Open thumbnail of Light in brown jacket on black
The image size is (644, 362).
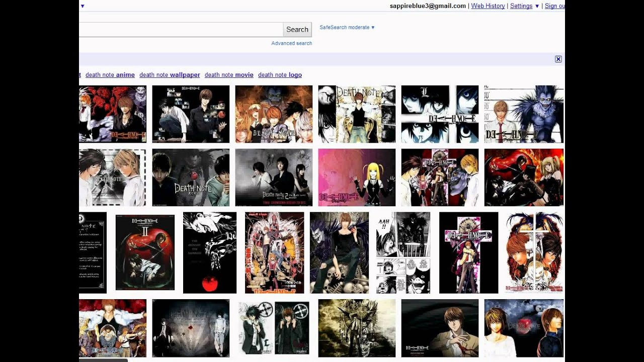pyautogui.click(x=440, y=328)
